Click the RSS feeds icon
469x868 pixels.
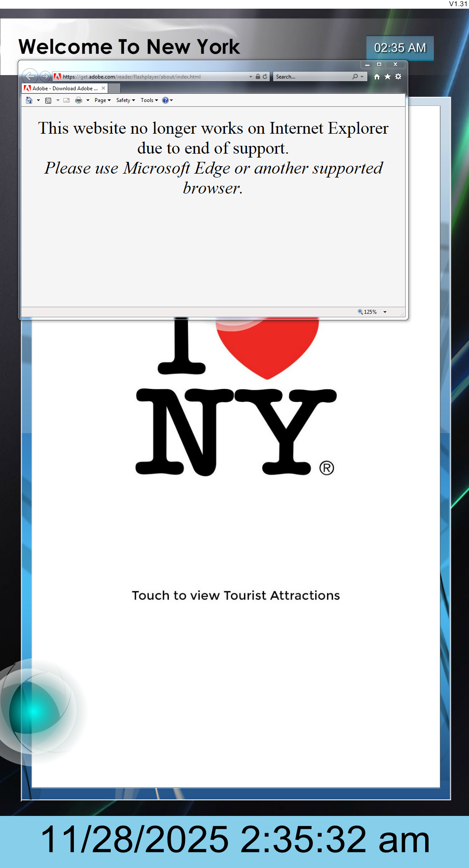(x=48, y=100)
